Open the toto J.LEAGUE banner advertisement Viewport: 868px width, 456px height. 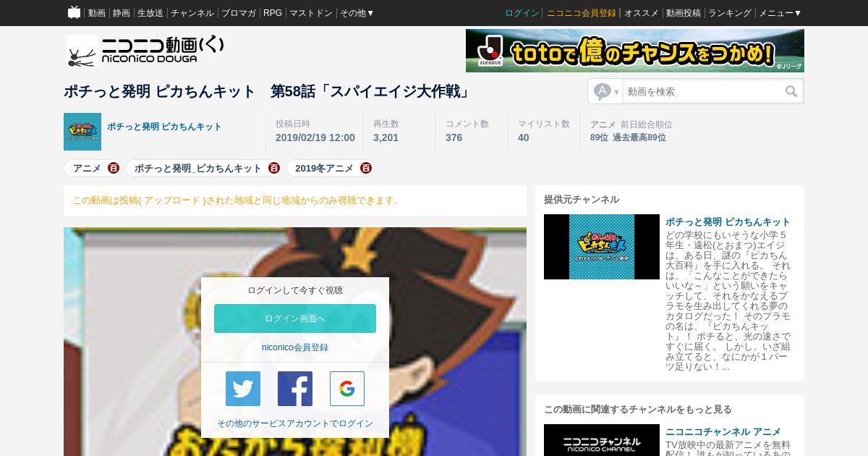coord(635,51)
